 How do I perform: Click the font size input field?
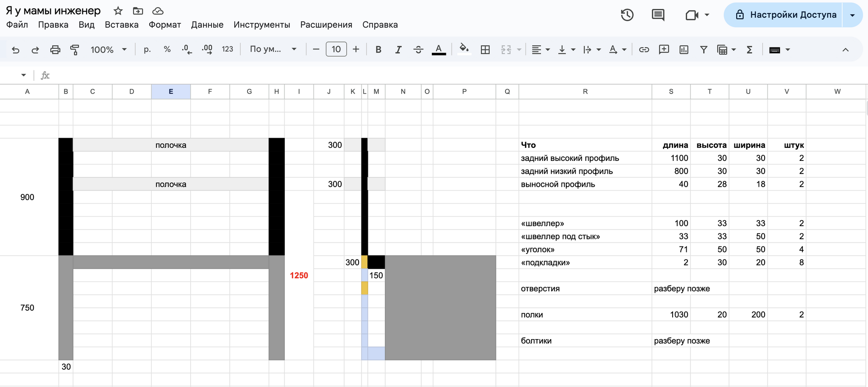click(x=336, y=50)
